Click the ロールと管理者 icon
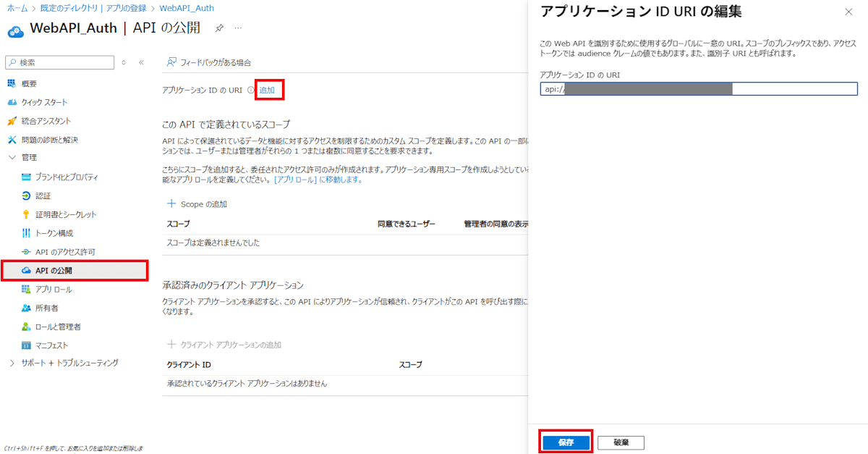Viewport: 868px width, 454px height. pos(27,327)
